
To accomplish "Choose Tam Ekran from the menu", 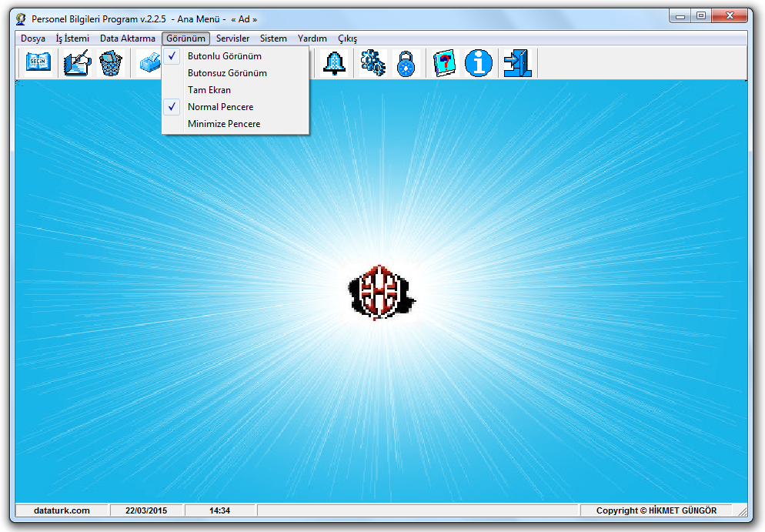I will [x=236, y=90].
